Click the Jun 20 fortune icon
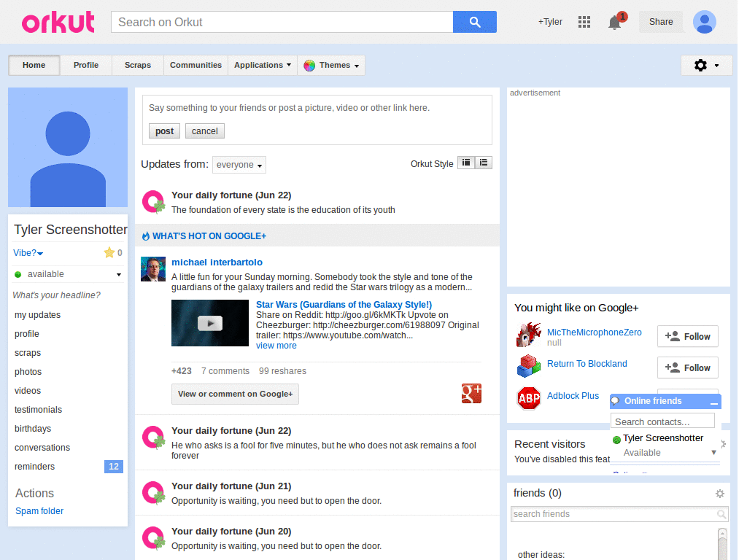This screenshot has height=560, width=747. tap(153, 538)
